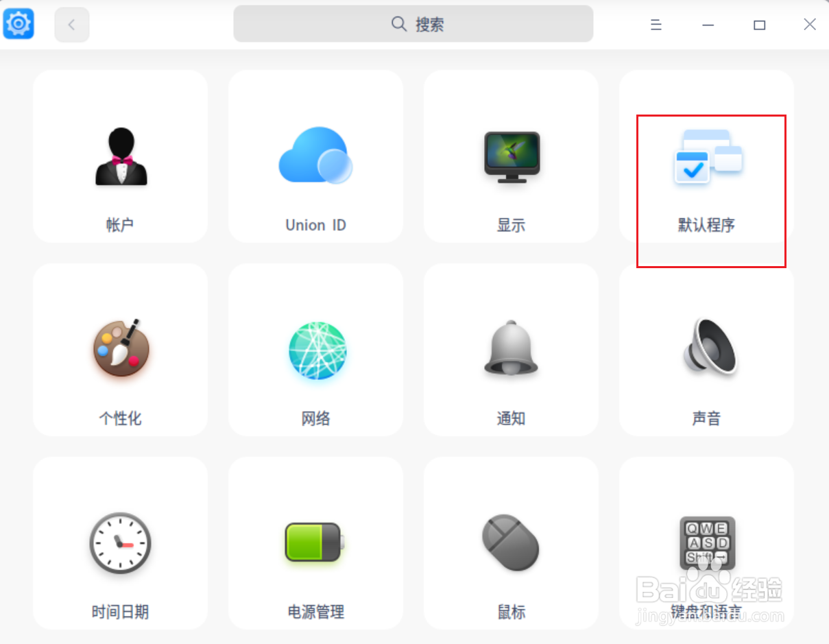
Task: Click the 鼠标 label text
Action: click(x=511, y=612)
